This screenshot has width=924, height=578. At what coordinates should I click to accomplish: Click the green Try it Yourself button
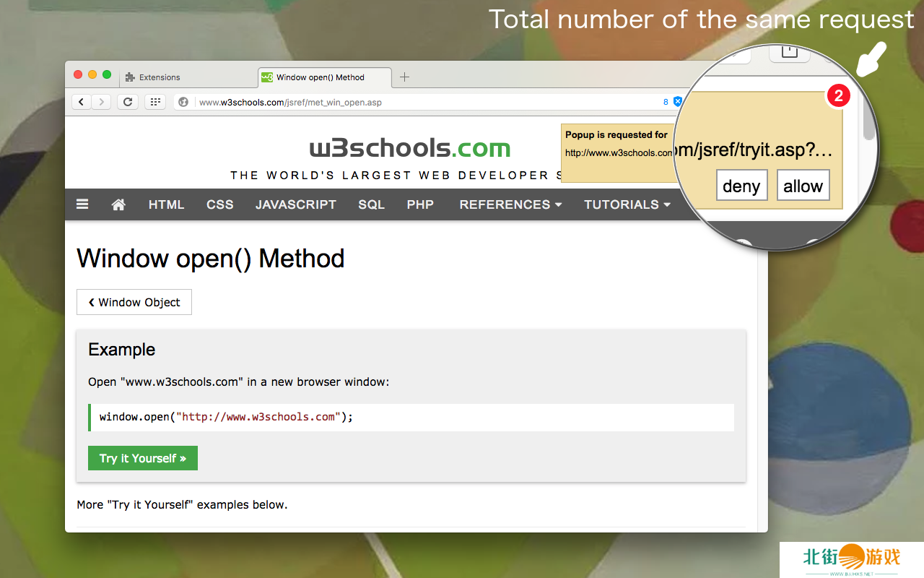[143, 458]
